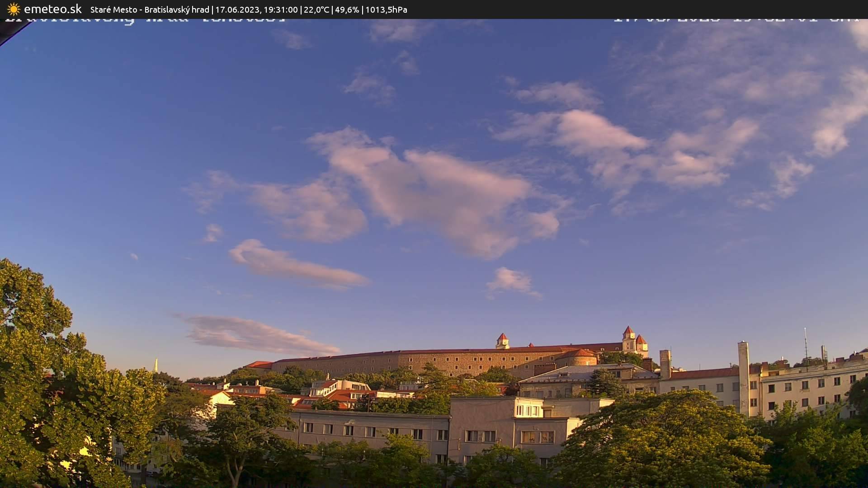Open the emeteo.sk homepage link

(52, 9)
